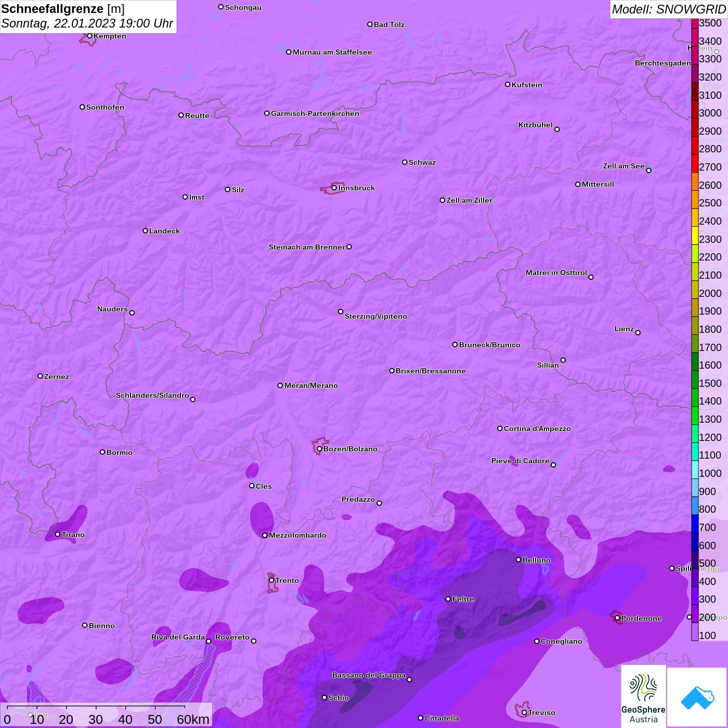Click the Innsbruck city marker dot
Viewport: 728px width, 728px height.
(x=334, y=188)
